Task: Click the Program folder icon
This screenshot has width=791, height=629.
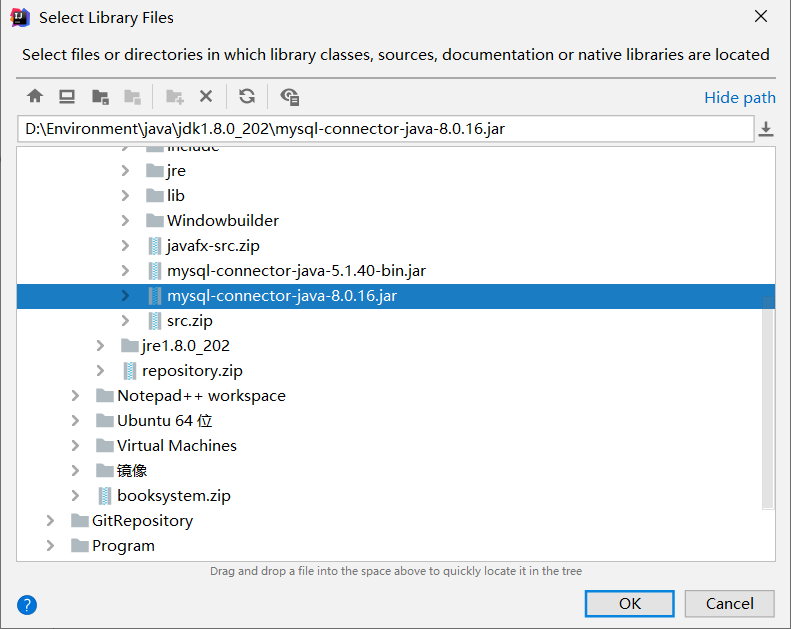Action: pyautogui.click(x=80, y=546)
